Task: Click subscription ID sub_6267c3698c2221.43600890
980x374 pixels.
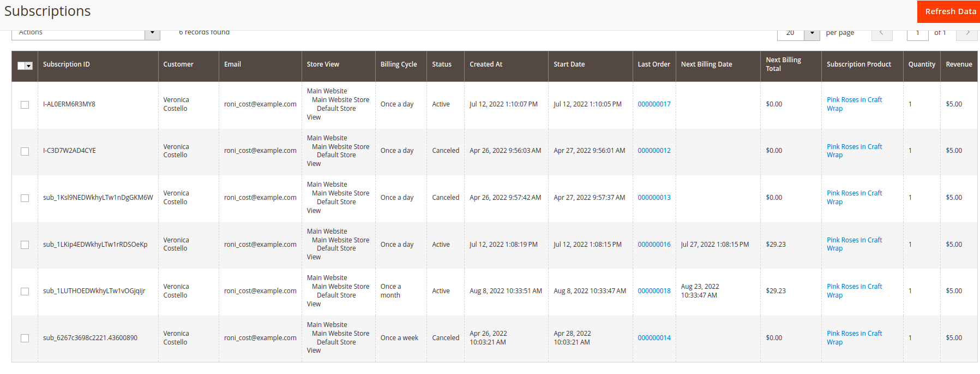Action: [91, 338]
